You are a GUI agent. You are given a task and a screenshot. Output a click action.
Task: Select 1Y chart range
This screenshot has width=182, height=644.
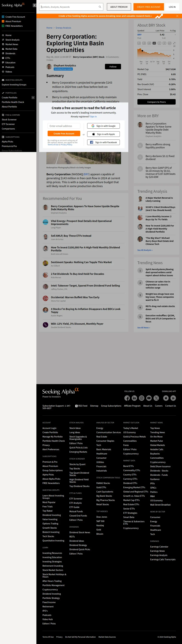(x=159, y=43)
